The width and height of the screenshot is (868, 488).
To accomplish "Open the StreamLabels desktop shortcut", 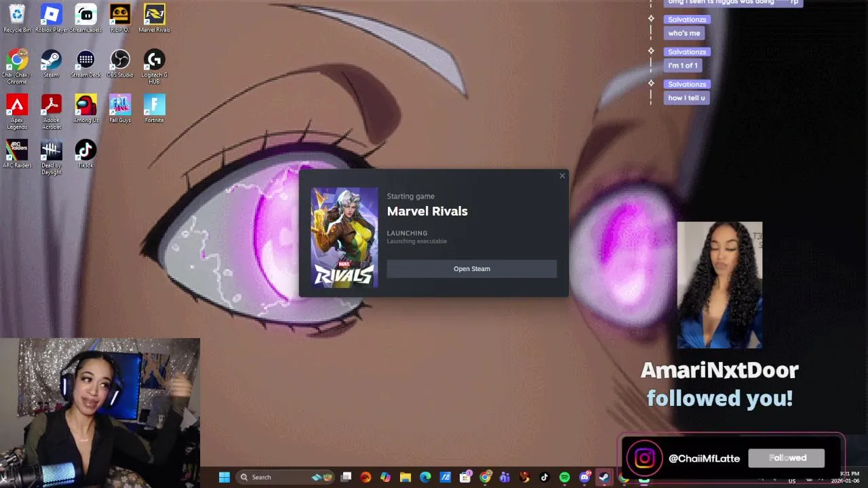I will click(85, 18).
